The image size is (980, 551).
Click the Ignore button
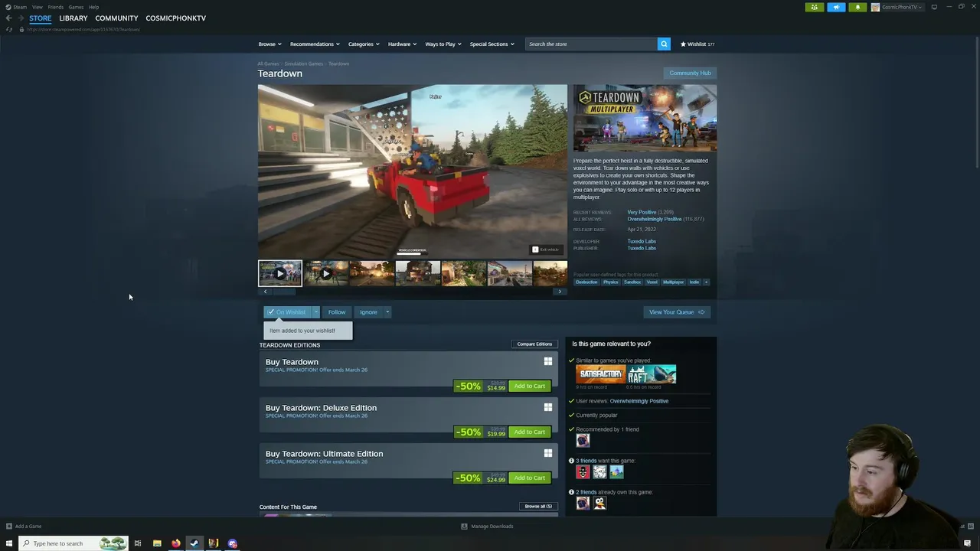(x=368, y=311)
